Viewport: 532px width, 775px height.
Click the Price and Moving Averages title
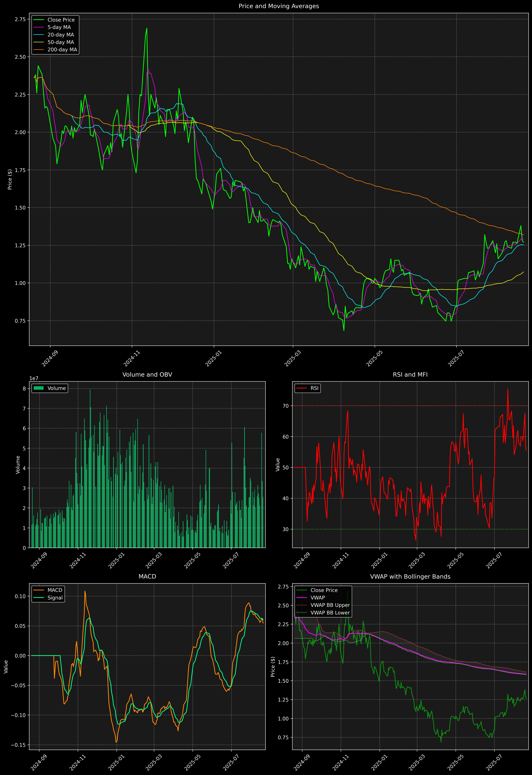tap(279, 6)
